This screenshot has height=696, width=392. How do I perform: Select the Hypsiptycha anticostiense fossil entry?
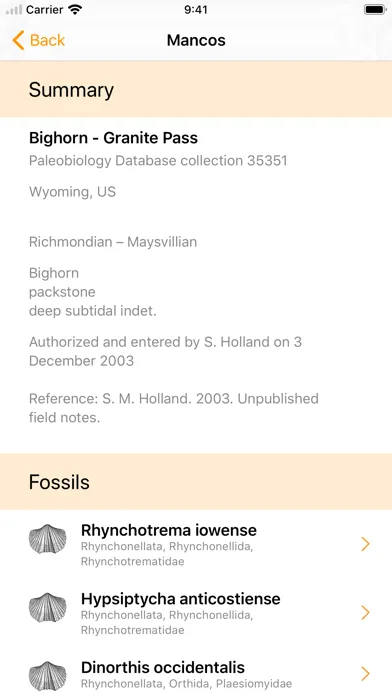pyautogui.click(x=196, y=613)
